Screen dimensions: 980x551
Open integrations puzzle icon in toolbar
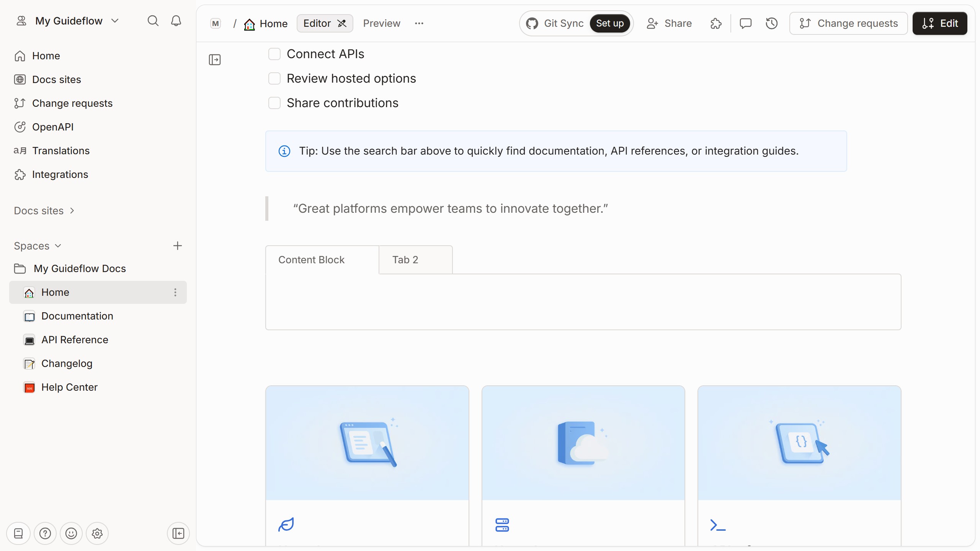716,23
